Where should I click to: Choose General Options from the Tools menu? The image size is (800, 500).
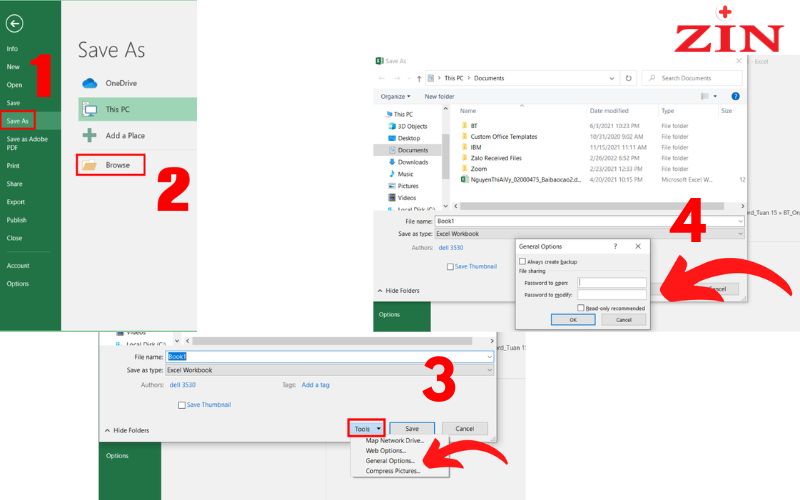pos(391,461)
